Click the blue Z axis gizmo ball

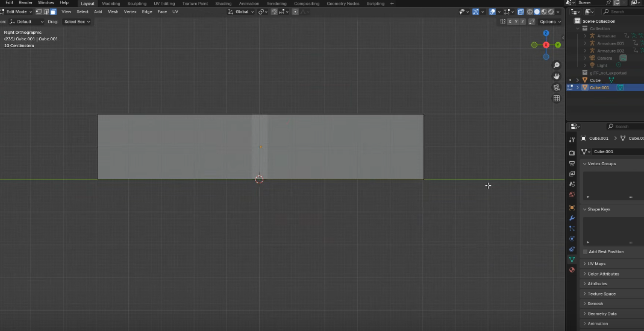tap(546, 34)
